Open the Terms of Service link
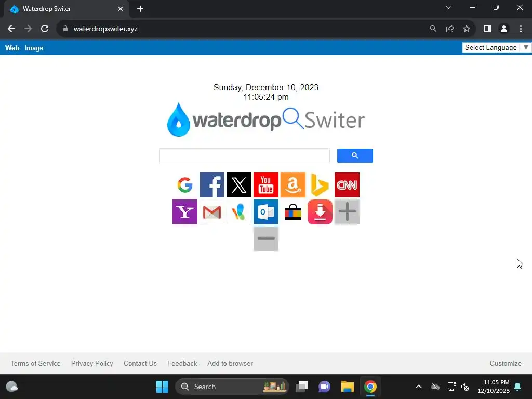The image size is (532, 399). [36, 363]
